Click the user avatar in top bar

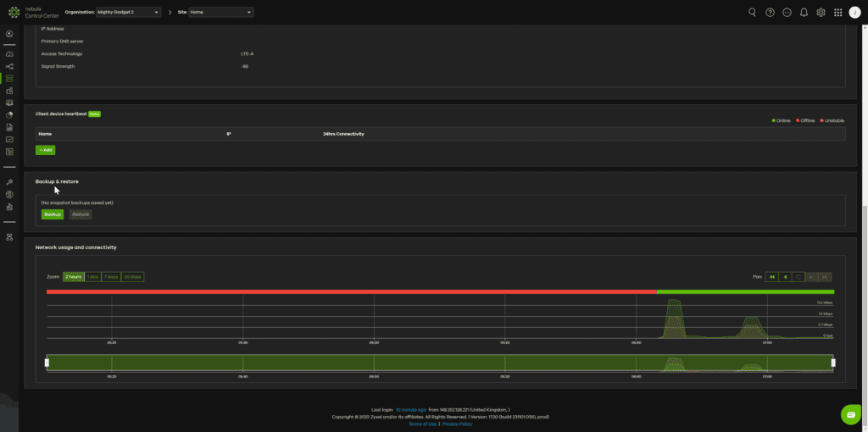coord(854,13)
